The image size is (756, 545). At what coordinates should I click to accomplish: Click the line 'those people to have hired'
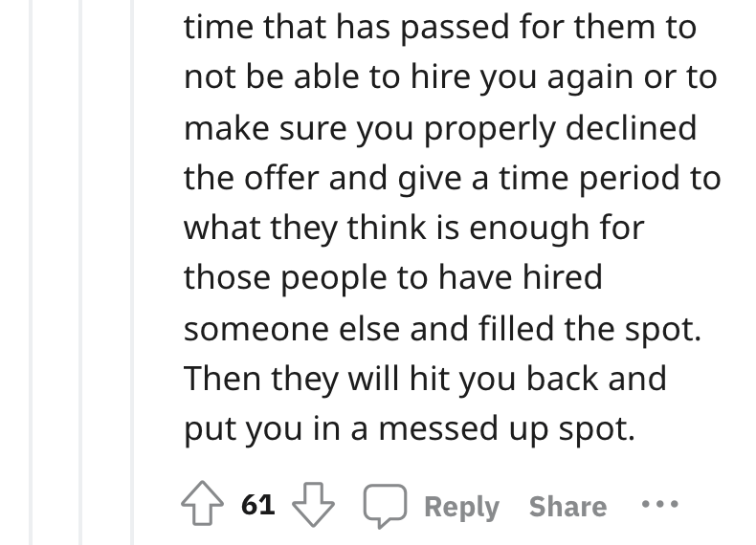(x=393, y=279)
